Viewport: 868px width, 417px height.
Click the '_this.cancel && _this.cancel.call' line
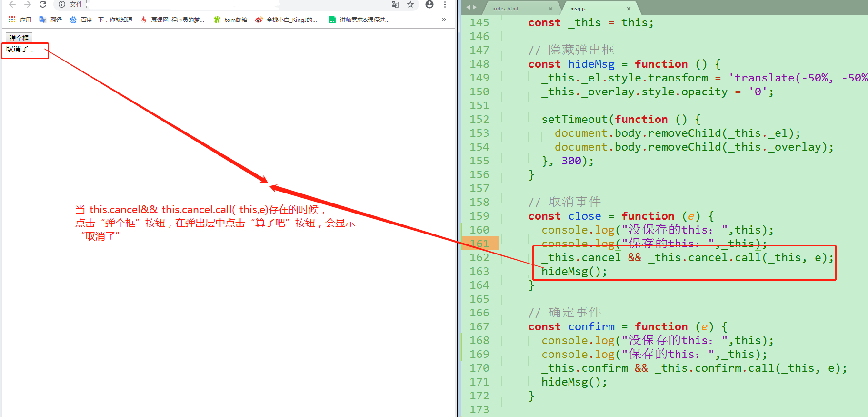tap(688, 257)
